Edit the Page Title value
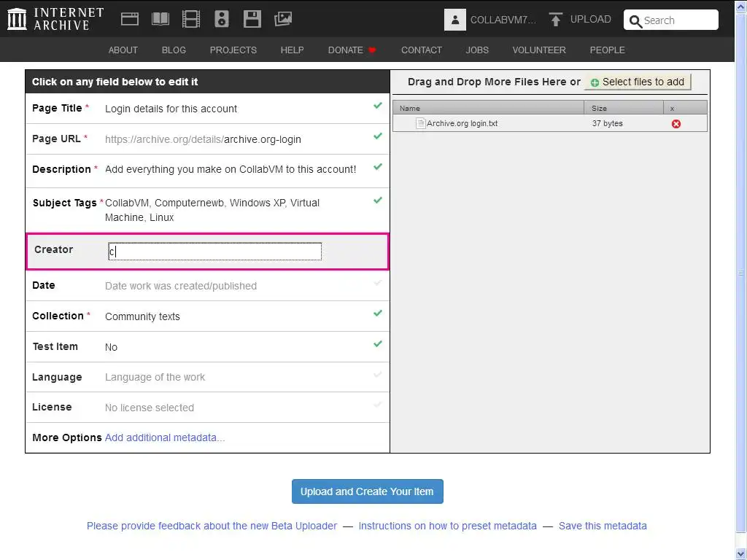 pyautogui.click(x=171, y=109)
